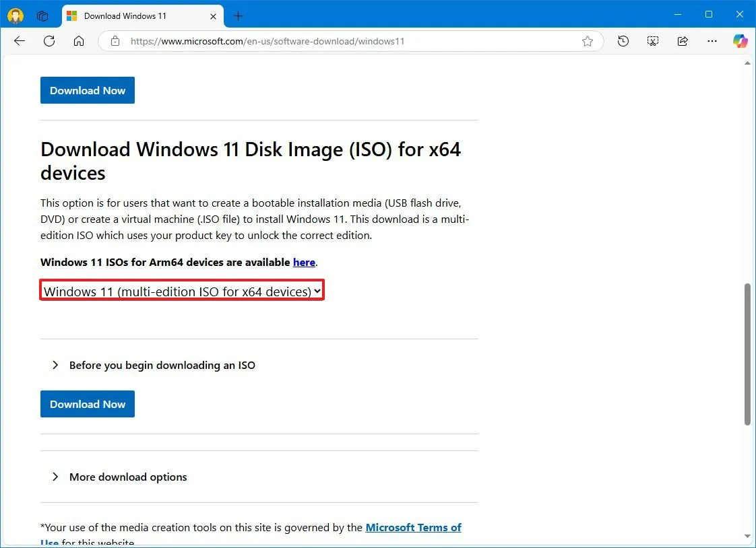Expand Before you begin downloading an ISO
This screenshot has height=548, width=756.
162,365
